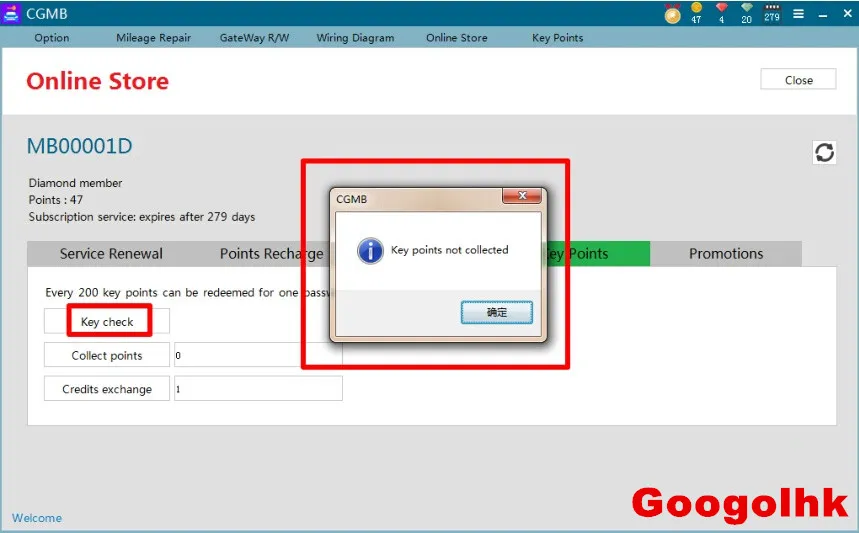Viewport: 859px width, 533px height.
Task: Switch to the Promotions tab
Action: point(726,254)
